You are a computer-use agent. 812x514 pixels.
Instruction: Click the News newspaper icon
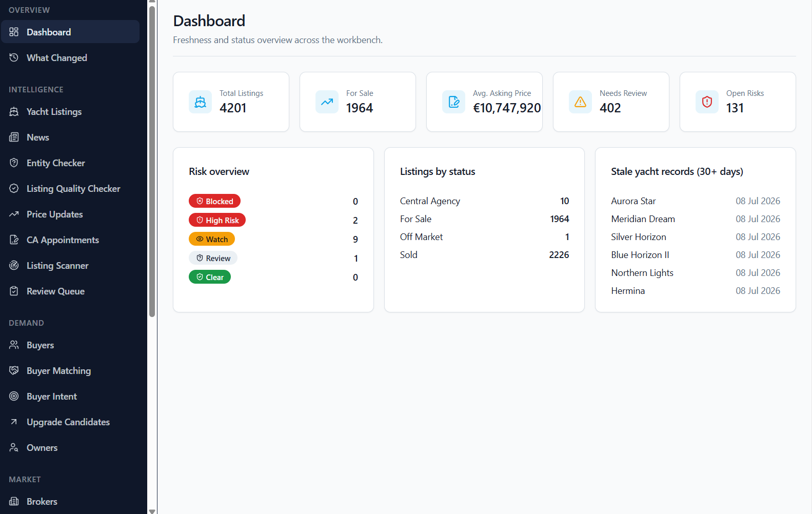(14, 137)
